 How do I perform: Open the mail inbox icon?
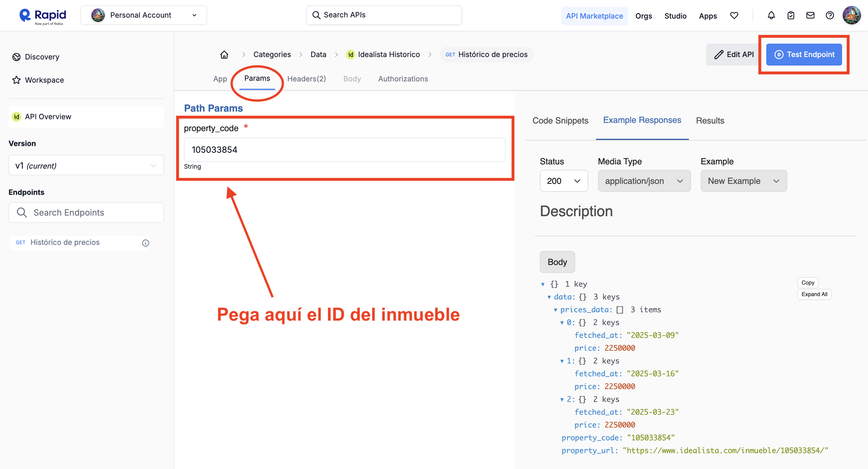pos(810,16)
